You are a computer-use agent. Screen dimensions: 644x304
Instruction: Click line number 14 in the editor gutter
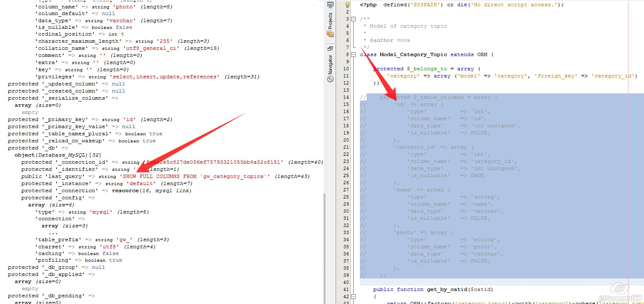[346, 97]
